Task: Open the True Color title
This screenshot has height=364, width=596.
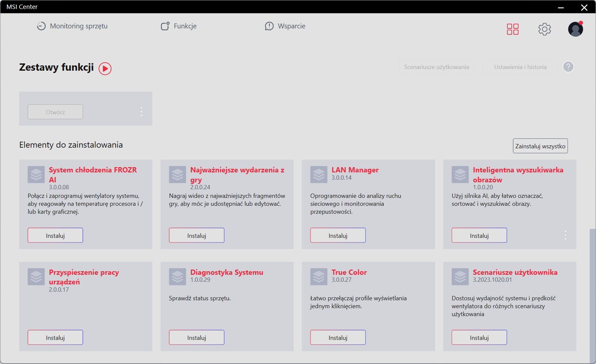Action: 349,272
